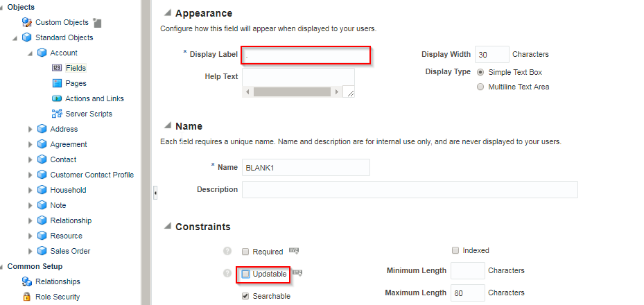Open Role Security lock icon
Image resolution: width=644 pixels, height=305 pixels.
27,297
